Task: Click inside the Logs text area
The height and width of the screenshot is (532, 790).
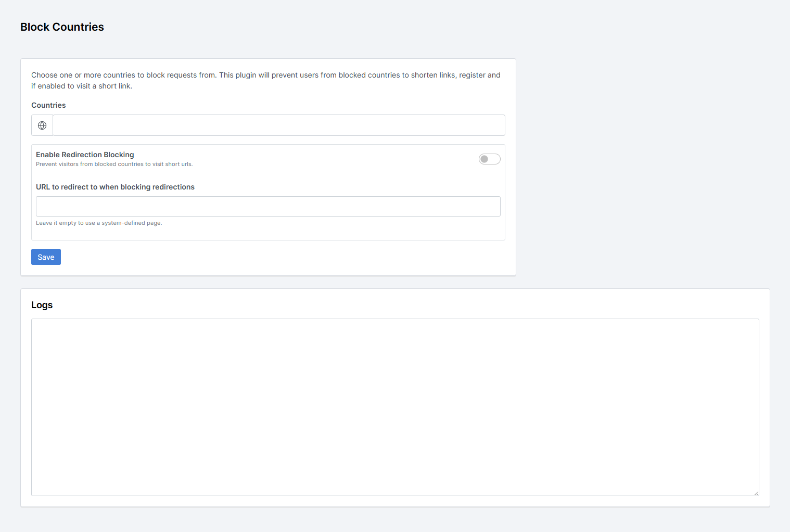Action: click(x=394, y=407)
